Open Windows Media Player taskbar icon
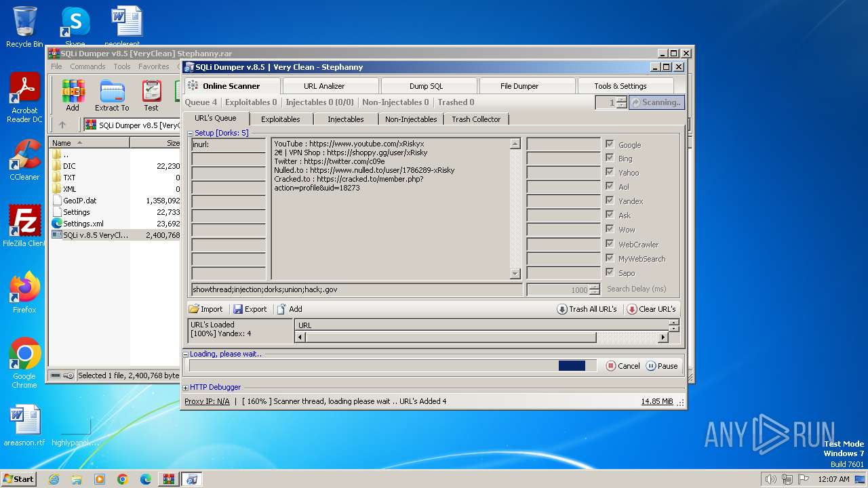This screenshot has height=488, width=868. click(100, 479)
